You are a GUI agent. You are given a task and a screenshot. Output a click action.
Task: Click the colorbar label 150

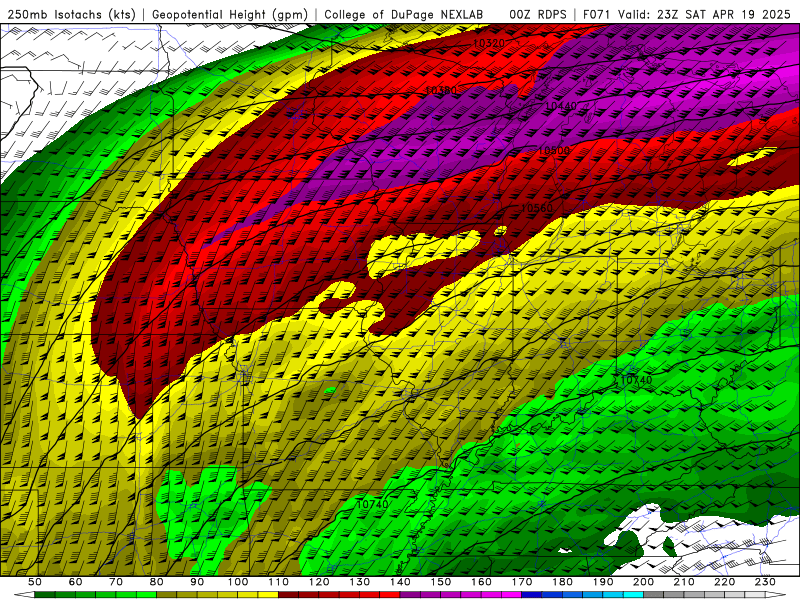coord(441,582)
